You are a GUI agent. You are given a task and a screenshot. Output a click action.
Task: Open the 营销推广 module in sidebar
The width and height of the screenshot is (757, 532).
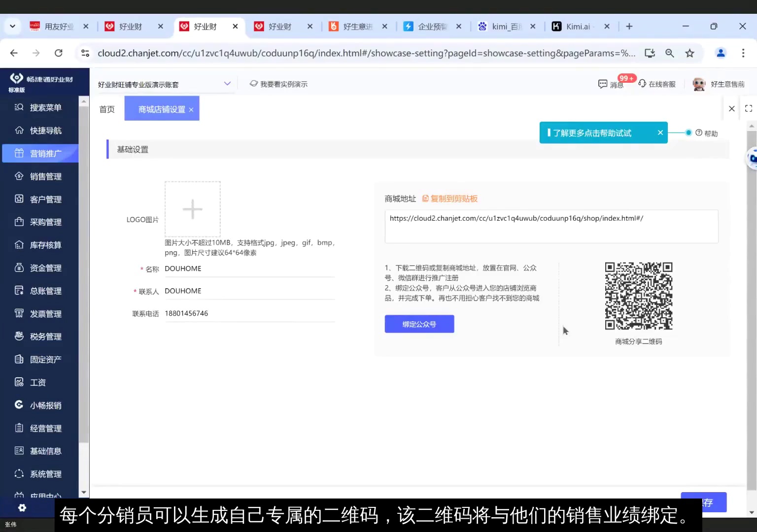point(44,153)
